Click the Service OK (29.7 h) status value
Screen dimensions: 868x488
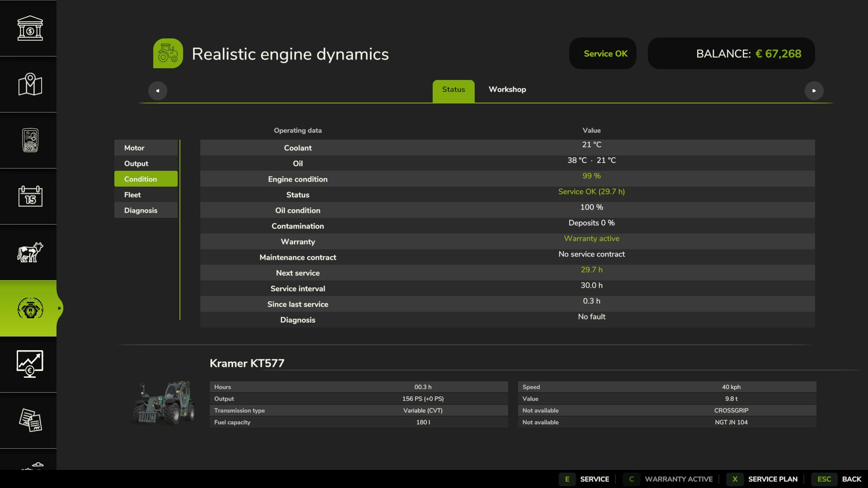click(591, 192)
